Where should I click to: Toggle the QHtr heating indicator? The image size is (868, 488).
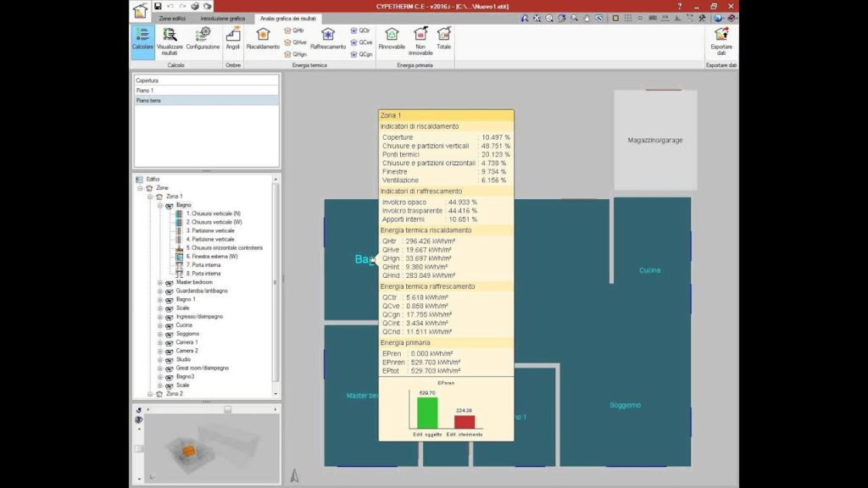[294, 30]
